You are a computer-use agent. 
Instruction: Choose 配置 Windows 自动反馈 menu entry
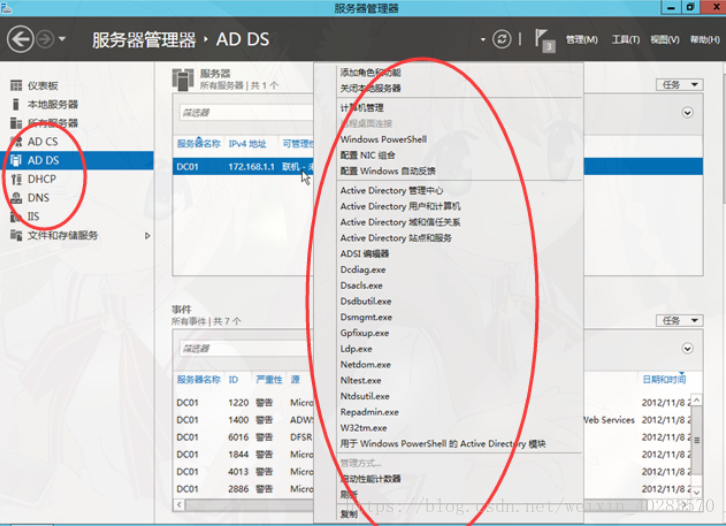(x=388, y=171)
